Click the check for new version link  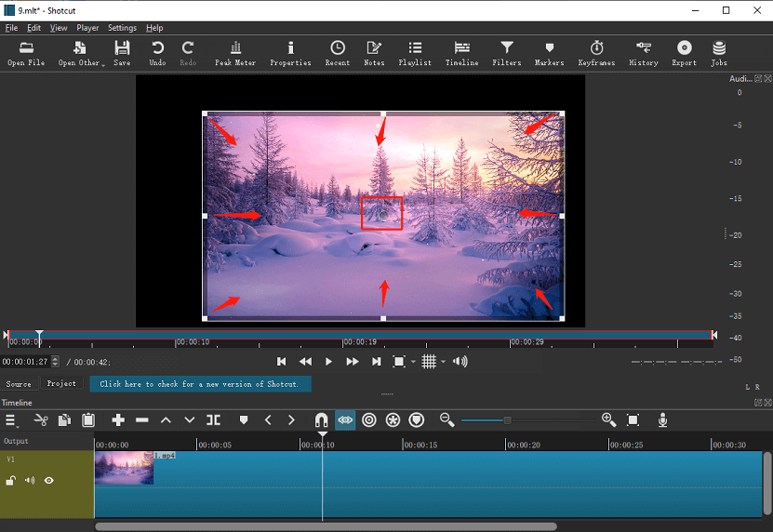coord(200,384)
